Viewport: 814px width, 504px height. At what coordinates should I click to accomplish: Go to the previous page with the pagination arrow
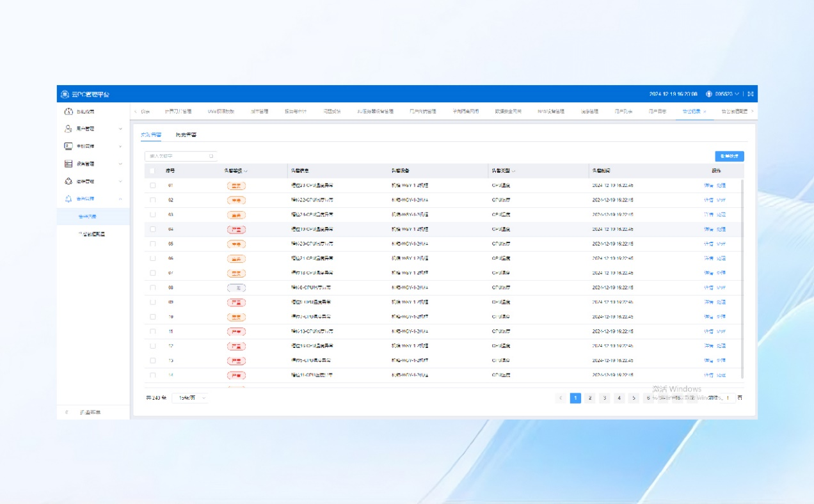point(561,398)
